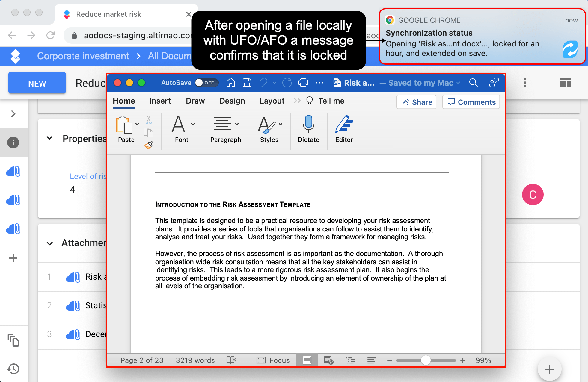Open the Design ribbon tab

[x=232, y=101]
